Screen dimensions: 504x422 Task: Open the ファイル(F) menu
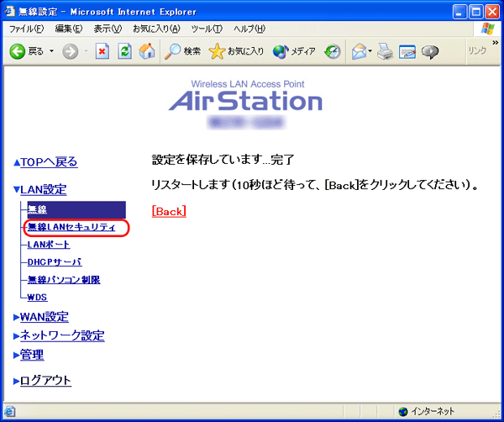coord(26,29)
